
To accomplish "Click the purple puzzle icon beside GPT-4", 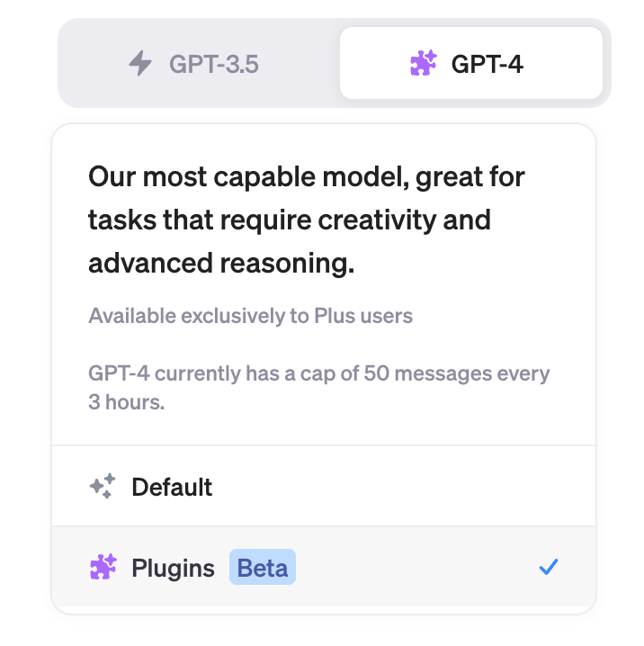I will [x=424, y=64].
